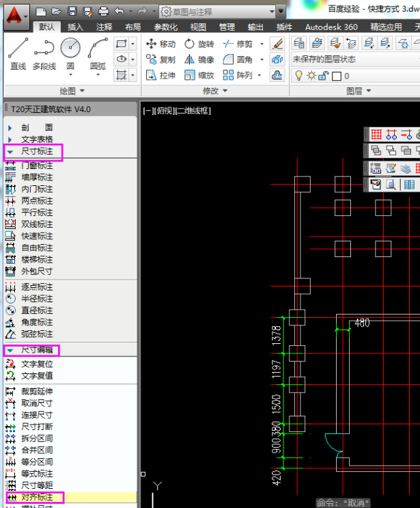The width and height of the screenshot is (420, 508).
Task: Click the 修剪 trim tool
Action: click(238, 44)
